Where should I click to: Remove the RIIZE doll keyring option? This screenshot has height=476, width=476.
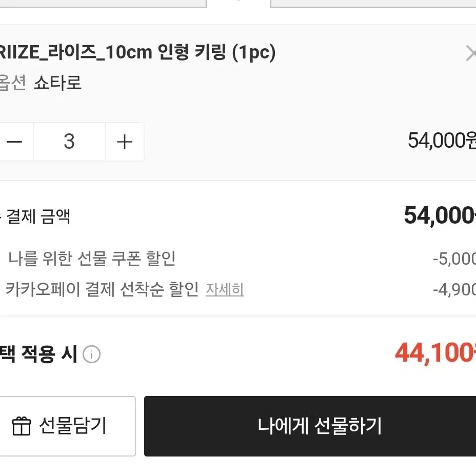470,53
